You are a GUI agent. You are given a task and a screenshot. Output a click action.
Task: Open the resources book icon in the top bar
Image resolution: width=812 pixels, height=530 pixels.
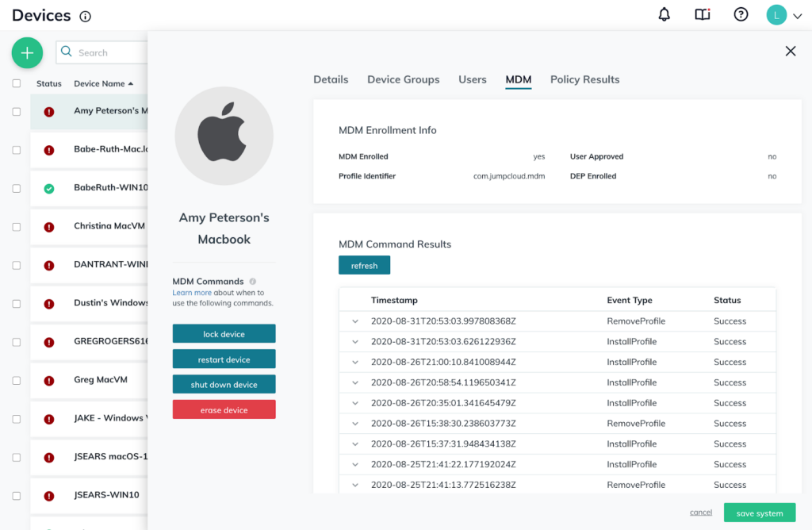click(703, 14)
